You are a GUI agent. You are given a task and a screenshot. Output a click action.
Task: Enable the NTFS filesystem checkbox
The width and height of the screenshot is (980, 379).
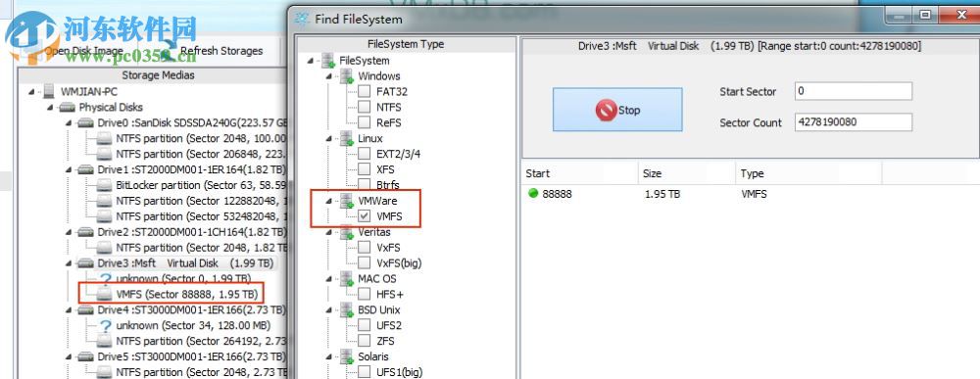364,107
